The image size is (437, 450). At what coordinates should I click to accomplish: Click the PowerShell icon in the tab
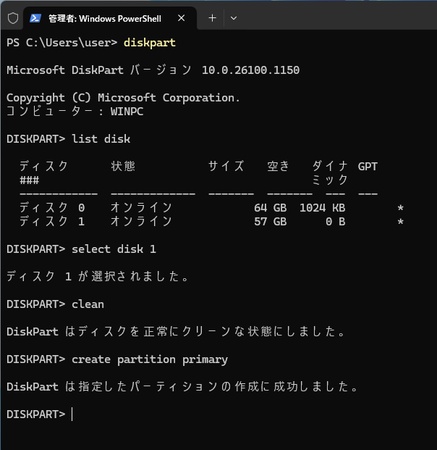tap(35, 18)
